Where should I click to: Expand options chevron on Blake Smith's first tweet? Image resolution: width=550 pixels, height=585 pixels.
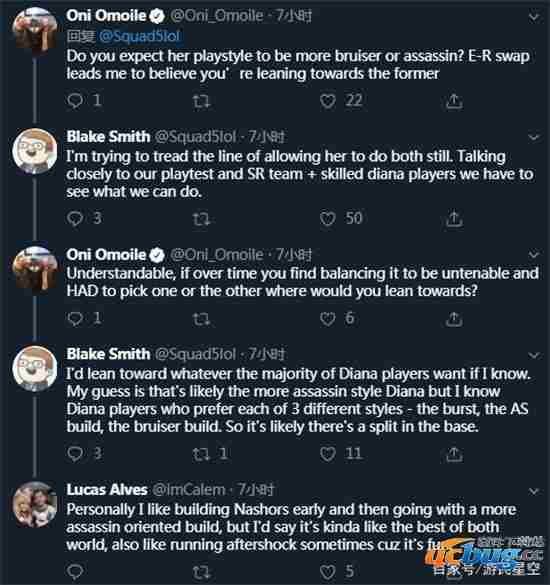534,137
